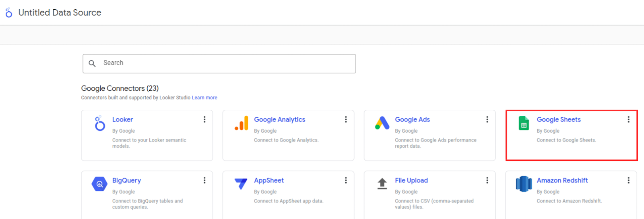Expand the BigQuery card three-dot menu
644x219 pixels.
pyautogui.click(x=204, y=180)
